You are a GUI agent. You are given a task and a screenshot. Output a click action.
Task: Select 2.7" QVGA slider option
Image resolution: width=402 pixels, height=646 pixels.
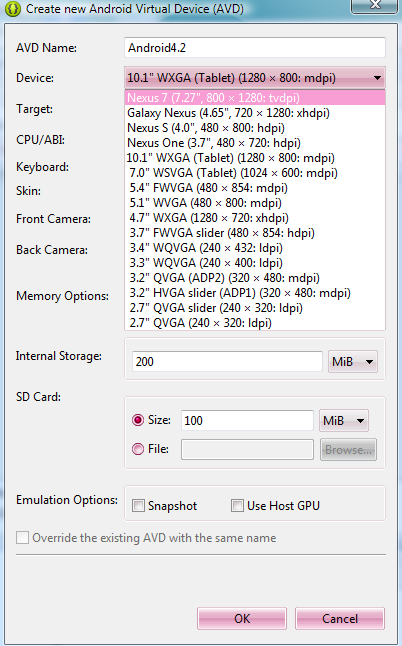click(255, 308)
